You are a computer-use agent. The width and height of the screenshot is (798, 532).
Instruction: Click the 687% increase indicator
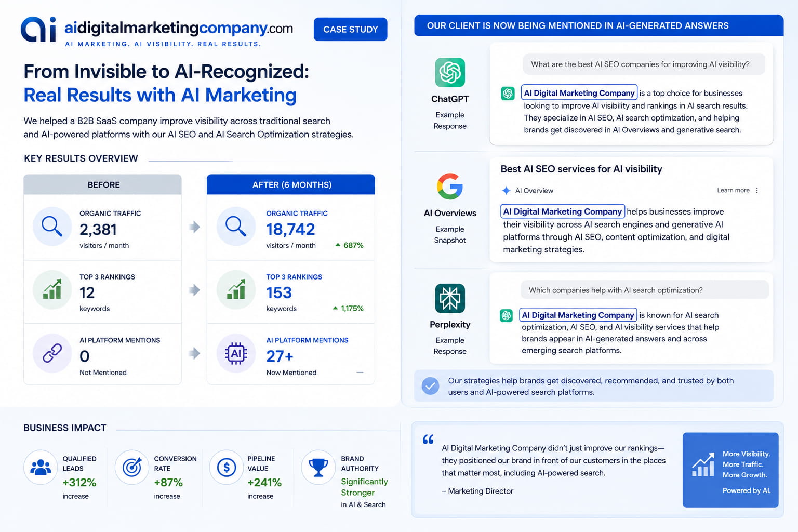(x=349, y=245)
